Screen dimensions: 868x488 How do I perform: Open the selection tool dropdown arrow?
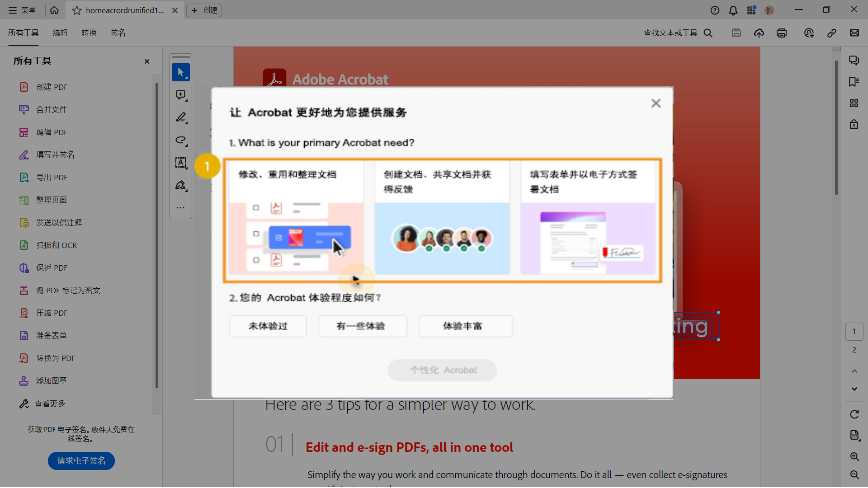click(x=186, y=78)
